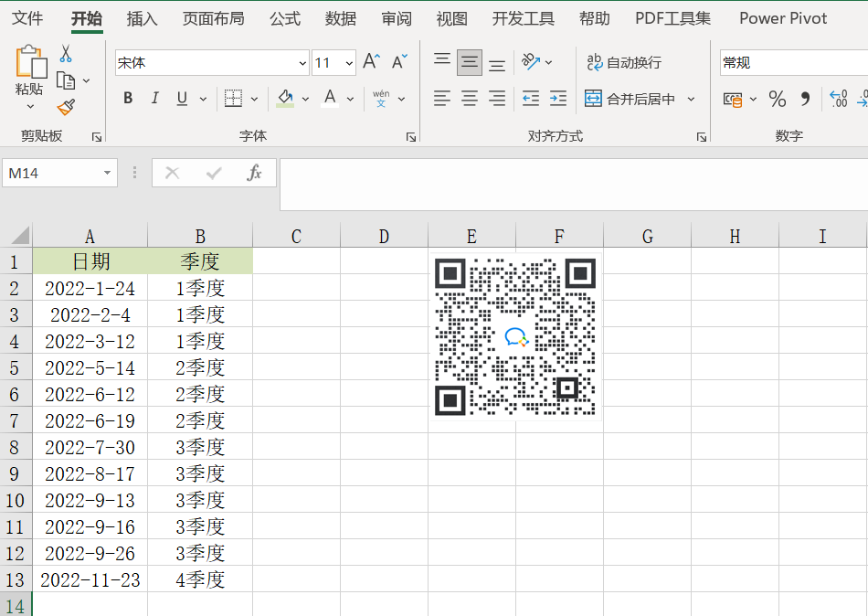The image size is (868, 616).
Task: Expand the merge and center dropdown arrow
Action: pyautogui.click(x=691, y=99)
